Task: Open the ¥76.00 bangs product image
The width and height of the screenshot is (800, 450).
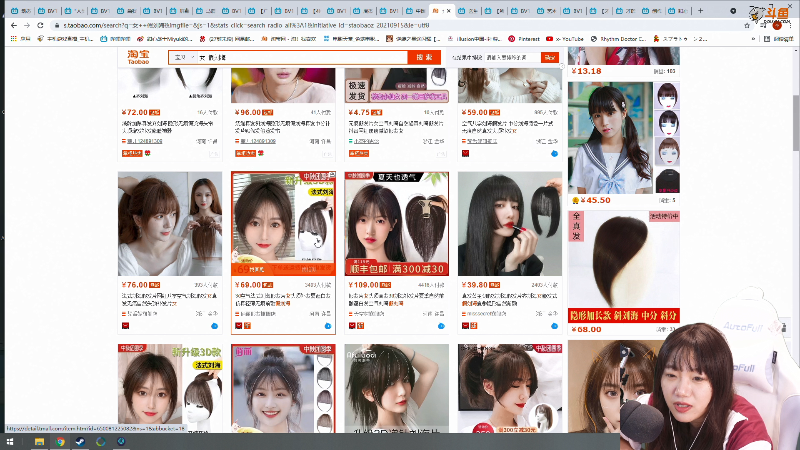Action: [170, 223]
